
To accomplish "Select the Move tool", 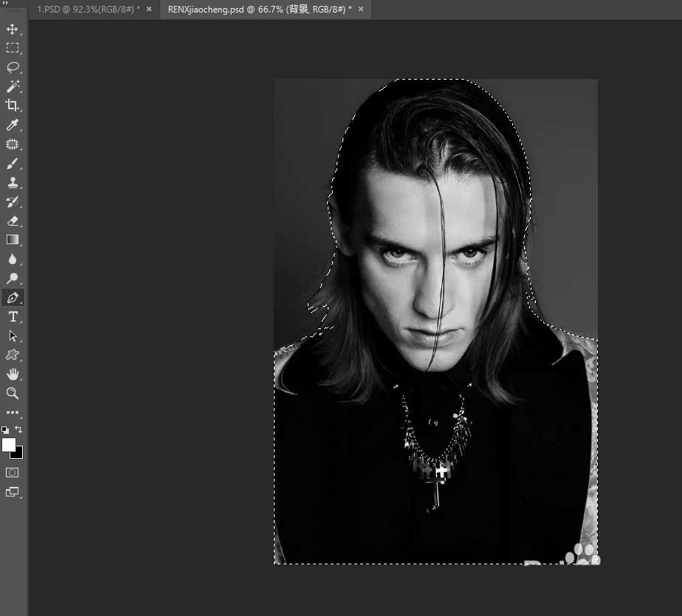I will tap(12, 29).
